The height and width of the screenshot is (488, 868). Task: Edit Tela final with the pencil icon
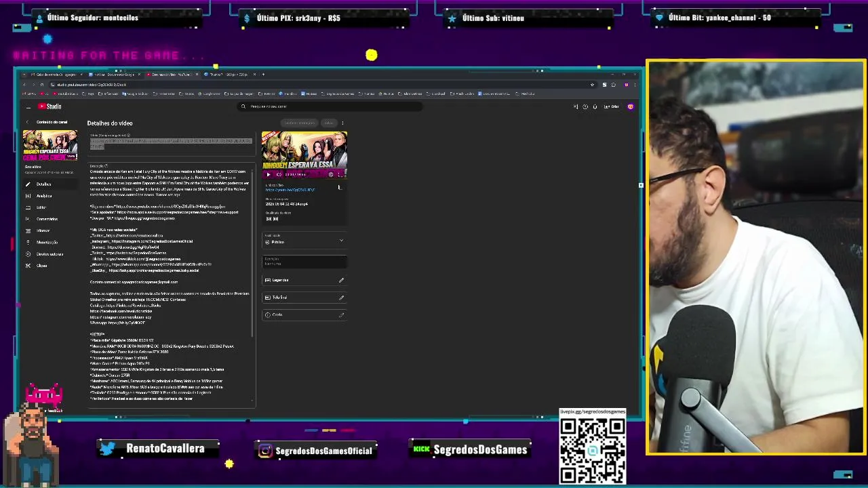[341, 298]
